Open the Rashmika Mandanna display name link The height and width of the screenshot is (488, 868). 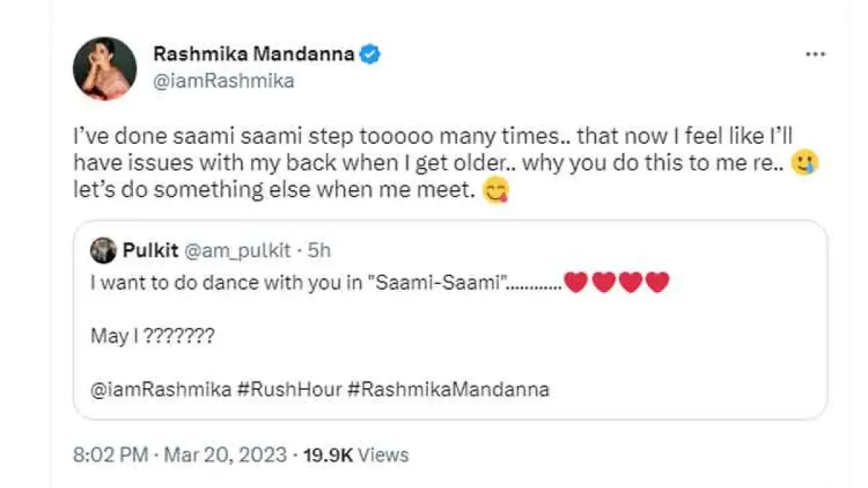click(254, 53)
